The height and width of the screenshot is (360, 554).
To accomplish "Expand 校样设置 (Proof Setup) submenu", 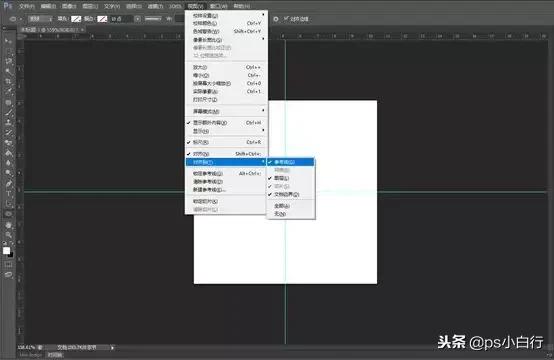I will coord(226,15).
